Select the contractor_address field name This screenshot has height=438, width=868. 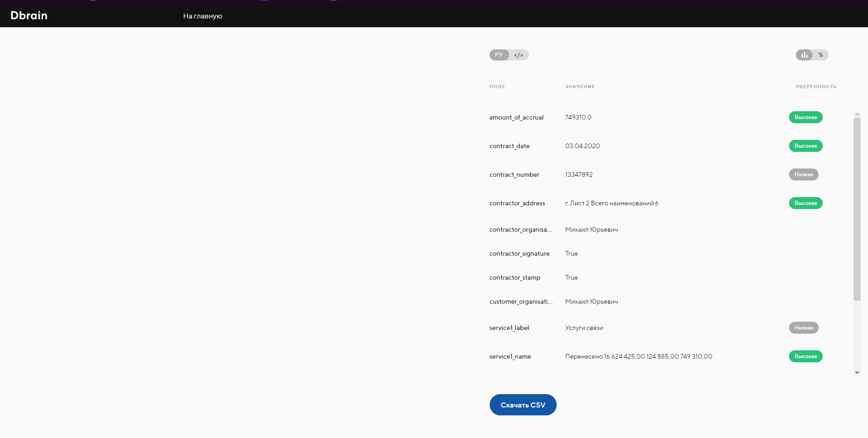(517, 204)
